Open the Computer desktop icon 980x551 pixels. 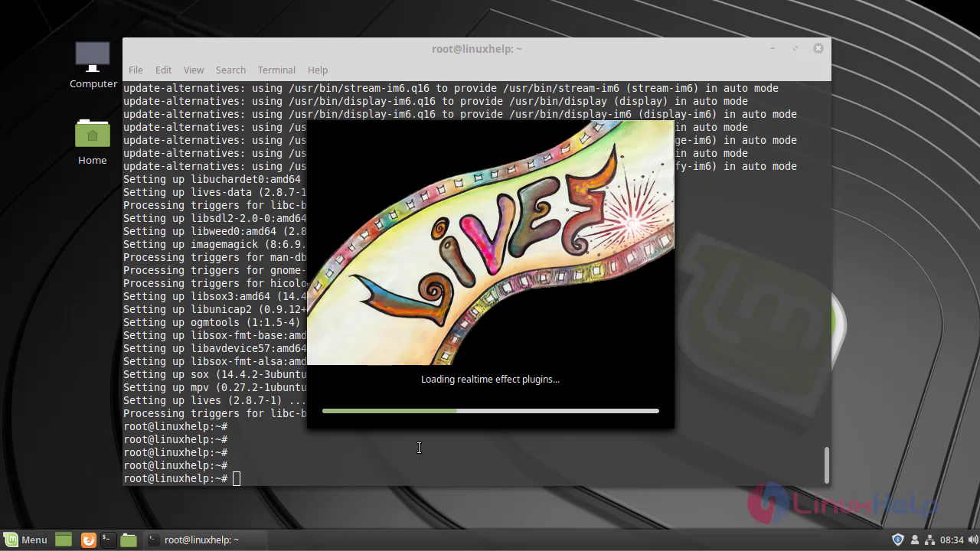tap(93, 64)
